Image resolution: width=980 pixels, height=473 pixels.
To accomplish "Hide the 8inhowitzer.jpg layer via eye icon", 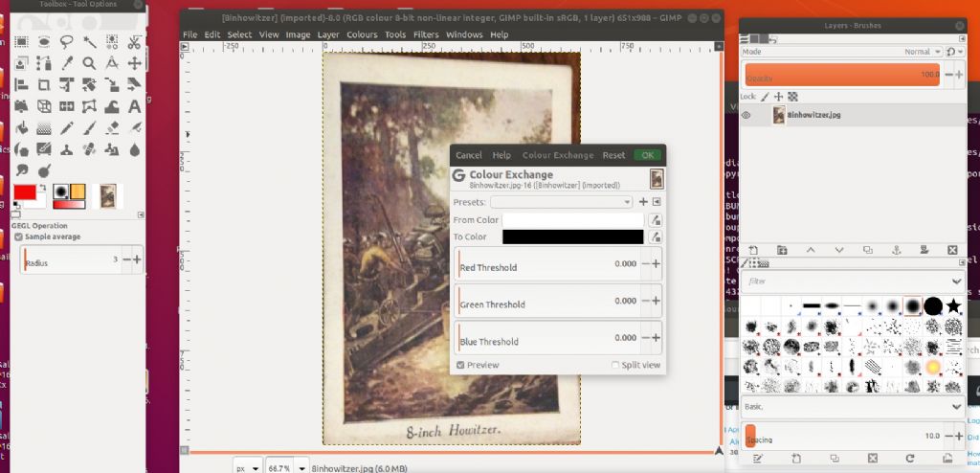I will 746,115.
